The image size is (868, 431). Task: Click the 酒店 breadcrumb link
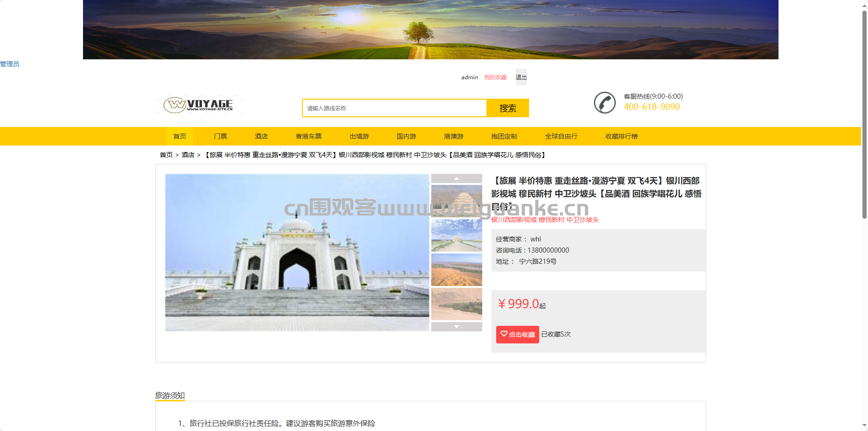[188, 155]
